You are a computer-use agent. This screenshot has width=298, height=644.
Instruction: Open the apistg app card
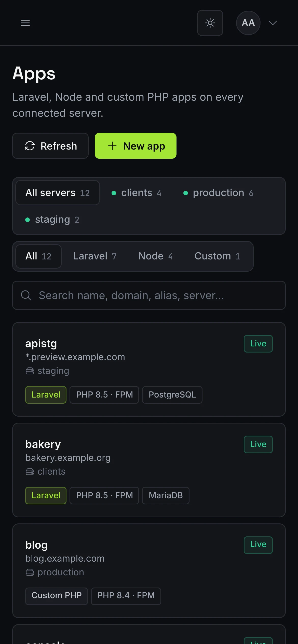click(x=149, y=369)
